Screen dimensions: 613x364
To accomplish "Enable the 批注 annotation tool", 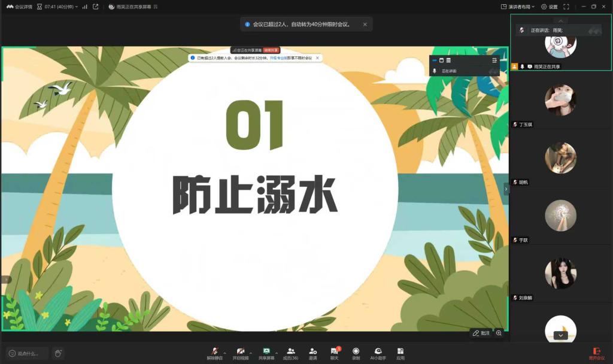I will [481, 333].
